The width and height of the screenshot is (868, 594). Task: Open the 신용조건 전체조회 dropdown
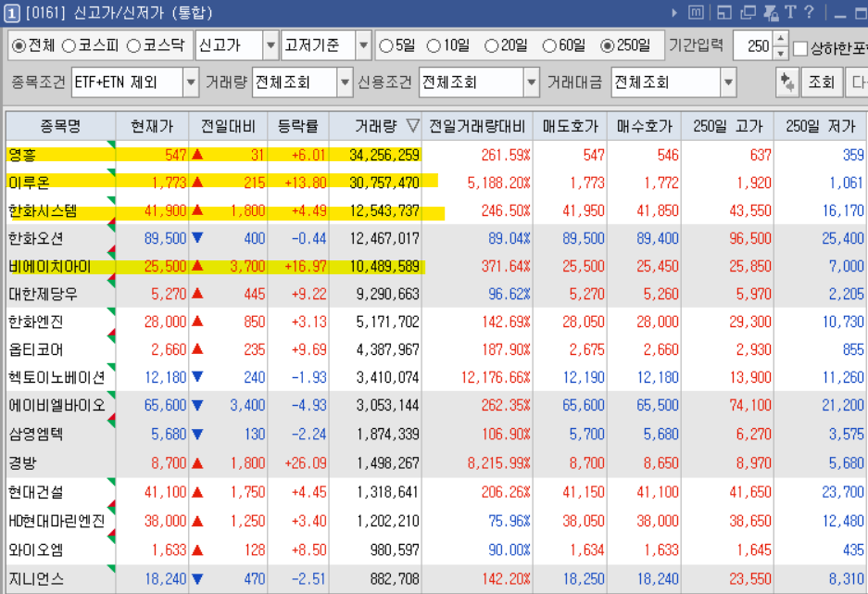(x=531, y=82)
